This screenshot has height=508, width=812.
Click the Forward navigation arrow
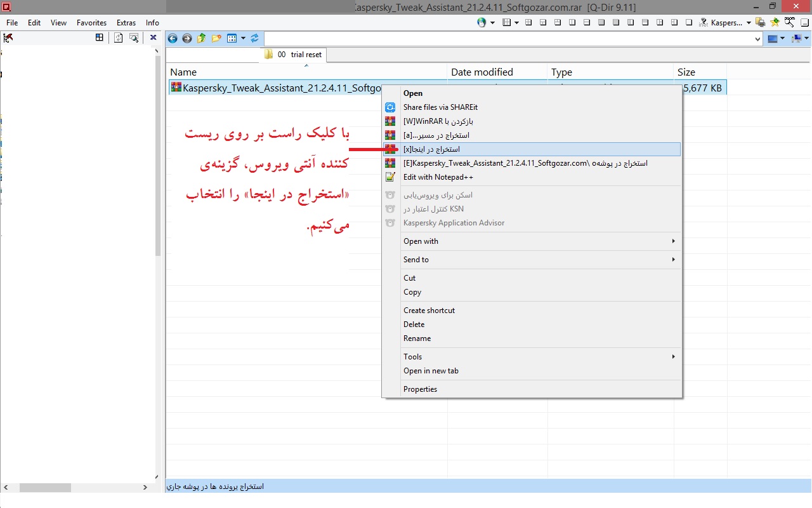[x=187, y=39]
